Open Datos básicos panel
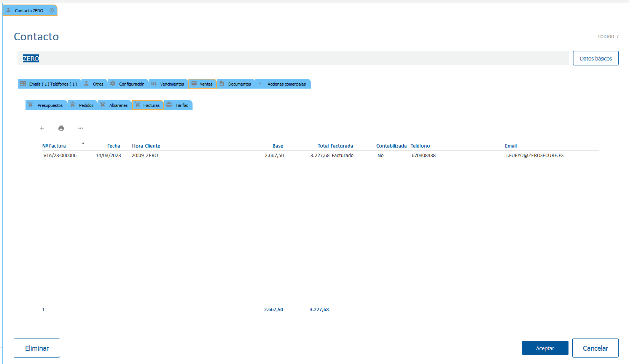This screenshot has height=364, width=629. tap(596, 58)
